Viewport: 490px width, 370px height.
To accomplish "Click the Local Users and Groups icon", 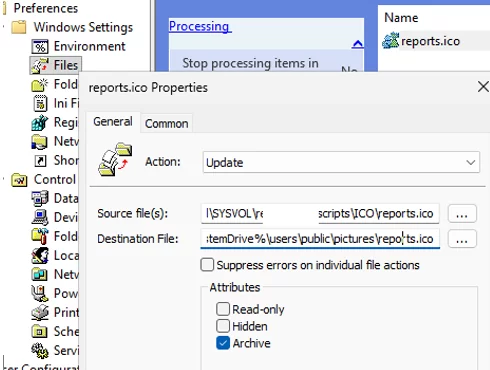I will 40,255.
